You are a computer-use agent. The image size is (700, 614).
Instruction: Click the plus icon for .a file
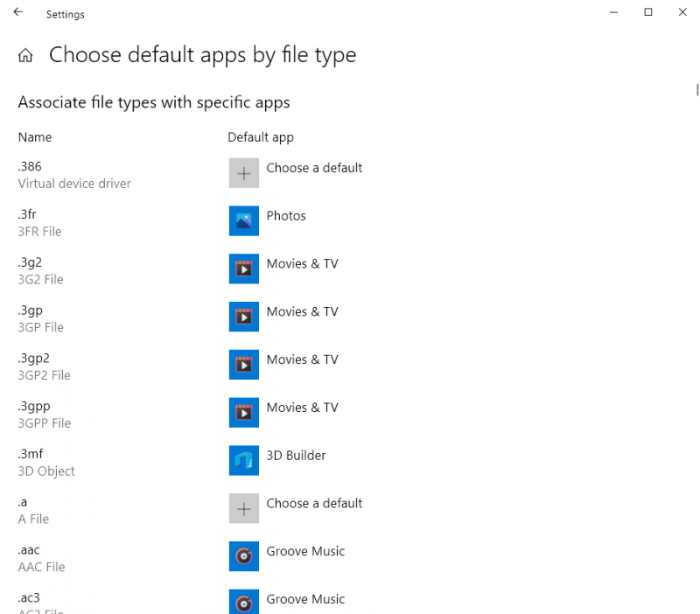244,508
